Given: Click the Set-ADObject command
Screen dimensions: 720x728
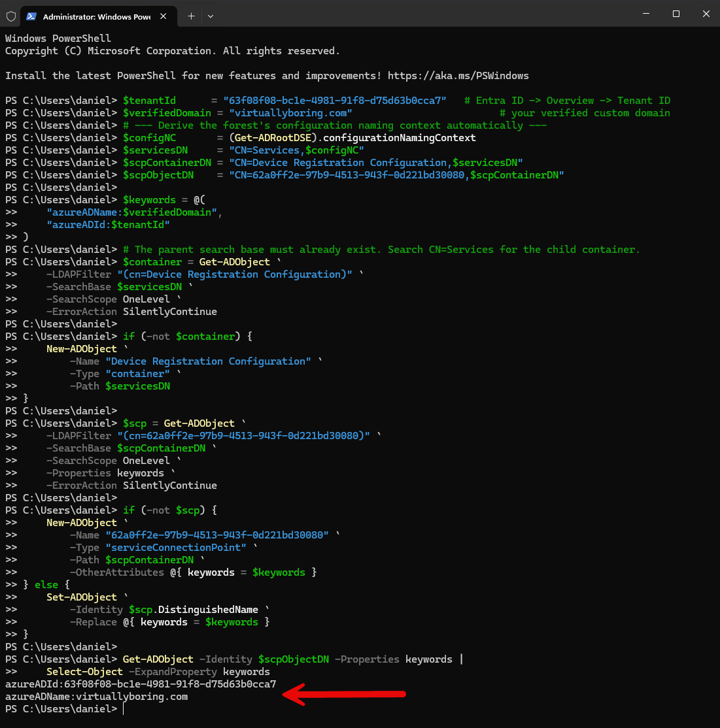Looking at the screenshot, I should (81, 597).
